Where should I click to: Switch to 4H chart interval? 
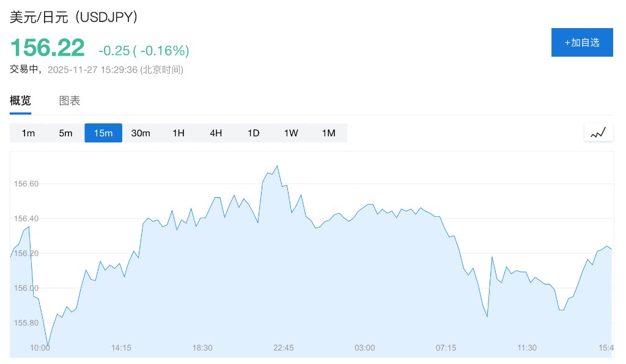216,133
